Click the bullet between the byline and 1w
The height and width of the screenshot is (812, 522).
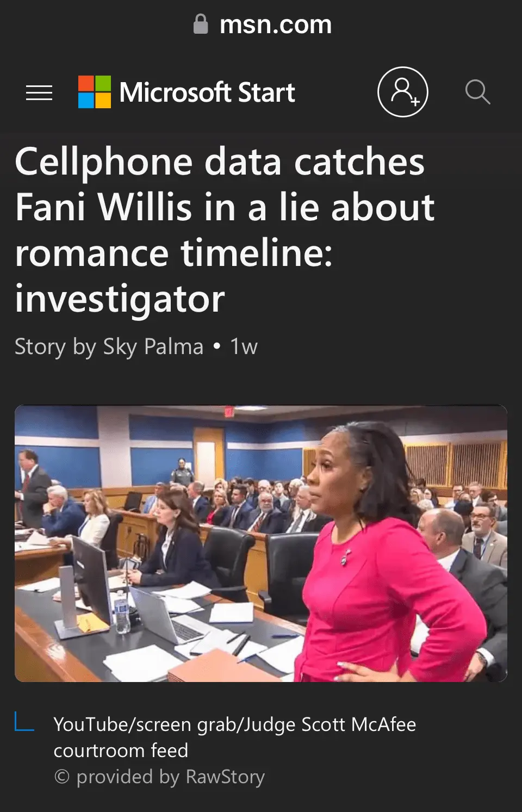[x=217, y=346]
